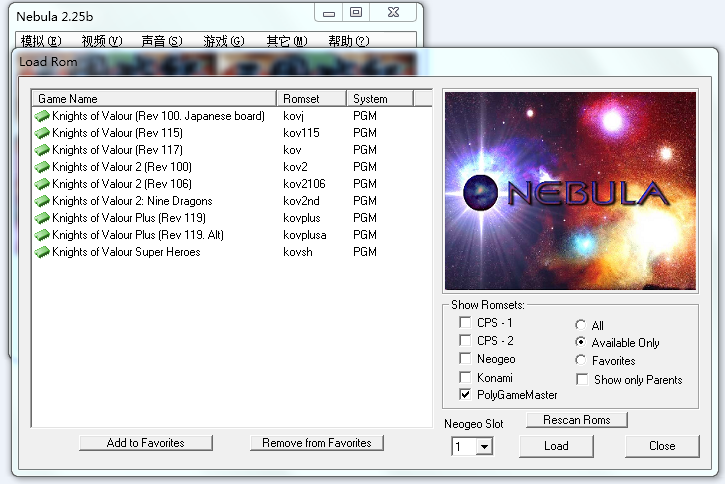This screenshot has width=725, height=484.
Task: Click the PGM system cell in the kov115 row
Action: click(x=365, y=133)
